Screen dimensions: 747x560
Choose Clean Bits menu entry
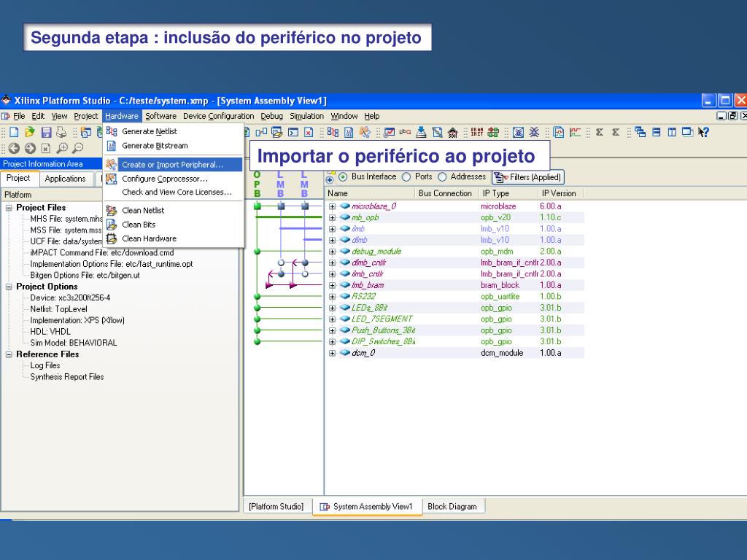click(174, 225)
